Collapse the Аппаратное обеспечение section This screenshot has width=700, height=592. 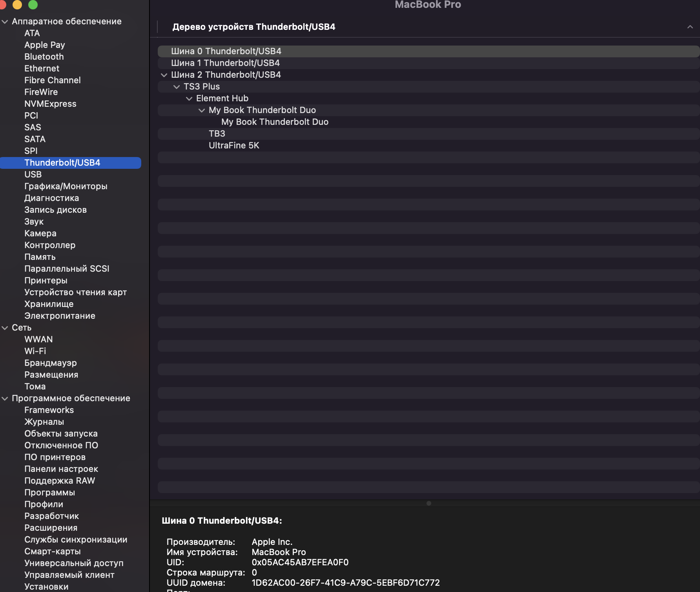pyautogui.click(x=5, y=22)
